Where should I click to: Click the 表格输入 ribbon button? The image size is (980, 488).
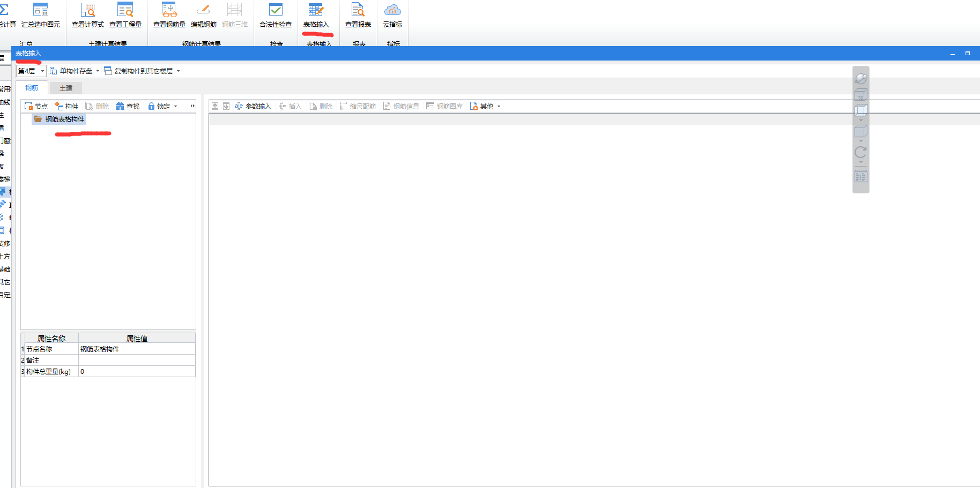[316, 16]
